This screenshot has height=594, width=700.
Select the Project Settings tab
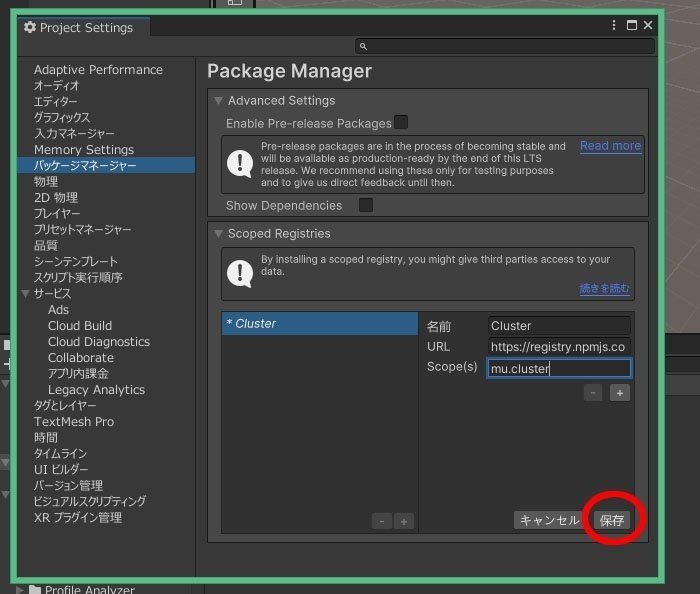coord(84,28)
